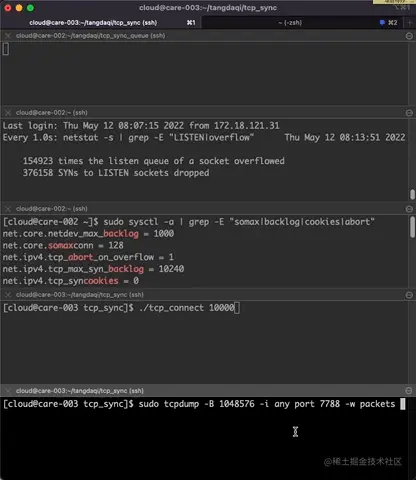This screenshot has height=480, width=416.
Task: Close the sysctl pane using its X icon
Action: point(8,209)
